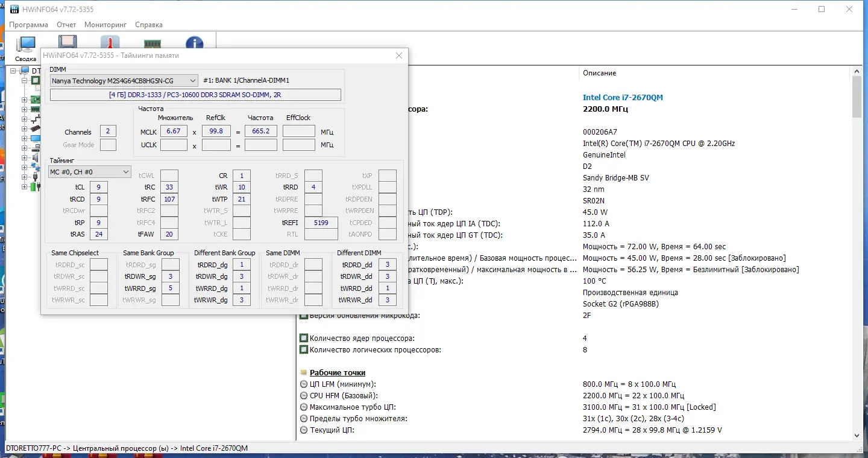Expand the audio tree node
This screenshot has height=458, width=868.
pyautogui.click(x=25, y=157)
